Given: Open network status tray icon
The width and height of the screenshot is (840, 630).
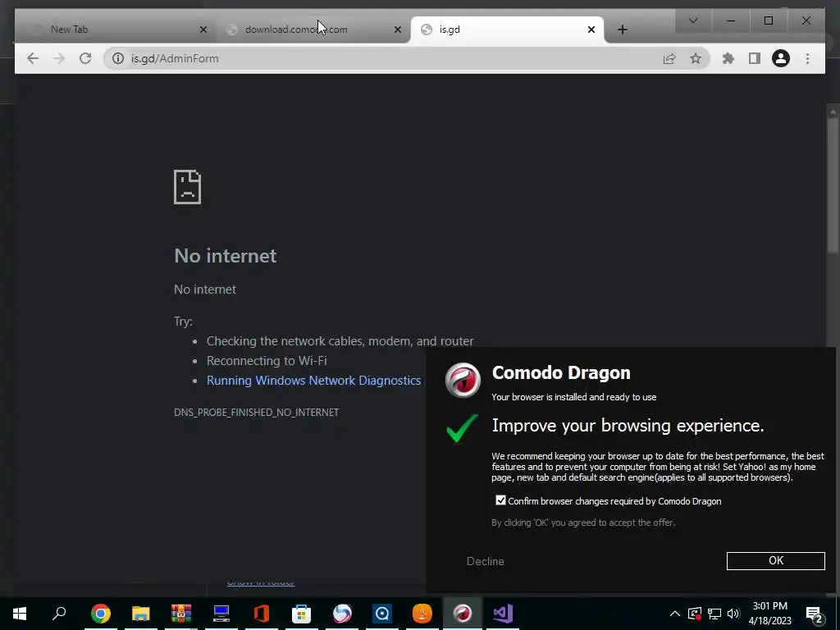Looking at the screenshot, I should pos(714,614).
